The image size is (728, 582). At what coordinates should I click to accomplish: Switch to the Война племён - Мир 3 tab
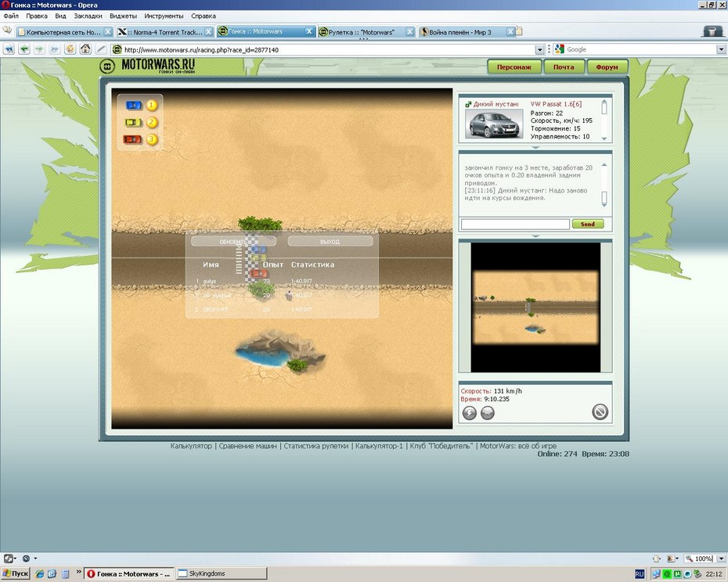coord(467,31)
